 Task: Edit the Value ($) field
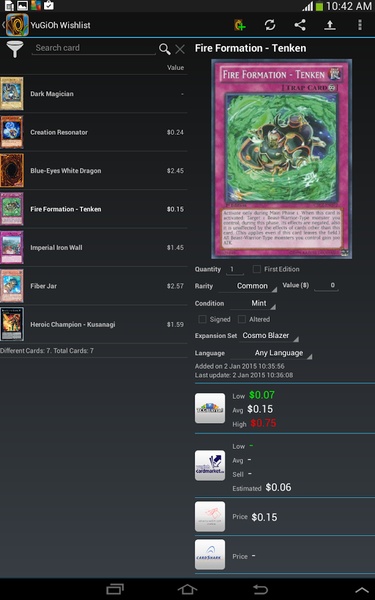point(326,285)
